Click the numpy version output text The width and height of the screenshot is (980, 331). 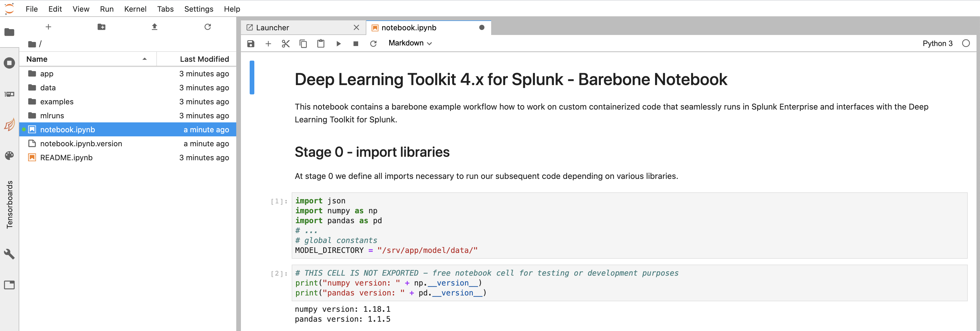pos(342,309)
